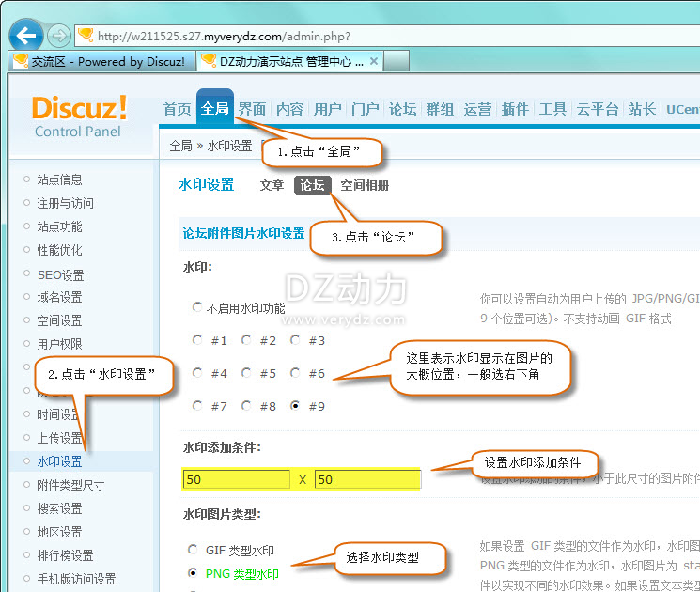Viewport: 700px width, 592px height.
Task: Open the 首页 top menu
Action: pos(178,109)
